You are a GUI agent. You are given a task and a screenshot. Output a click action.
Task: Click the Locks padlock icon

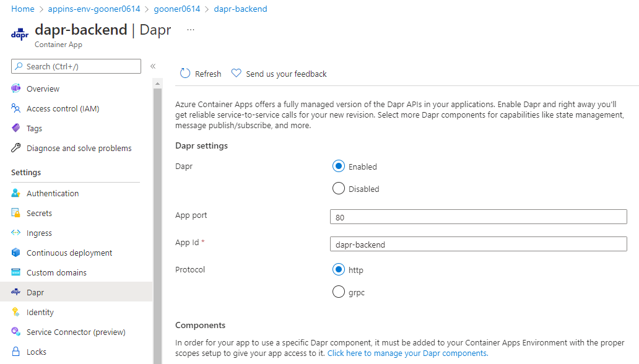click(x=16, y=352)
